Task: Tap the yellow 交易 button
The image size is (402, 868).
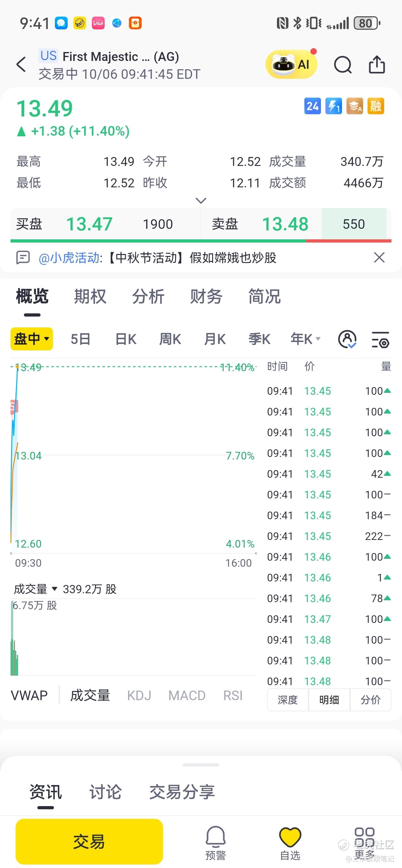Action: tap(89, 842)
